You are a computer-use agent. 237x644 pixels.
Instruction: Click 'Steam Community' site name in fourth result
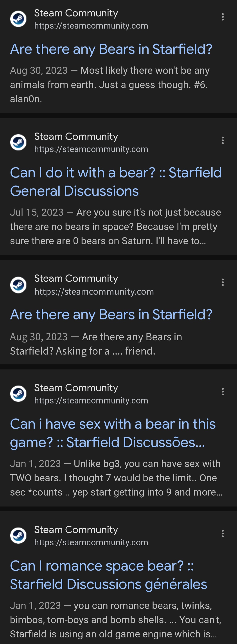(76, 388)
